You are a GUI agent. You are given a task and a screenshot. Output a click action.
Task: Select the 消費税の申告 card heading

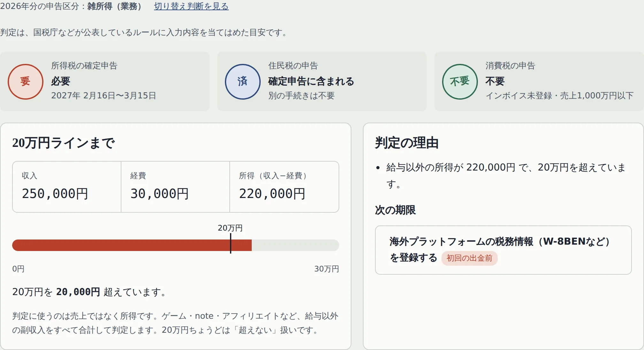(x=510, y=66)
